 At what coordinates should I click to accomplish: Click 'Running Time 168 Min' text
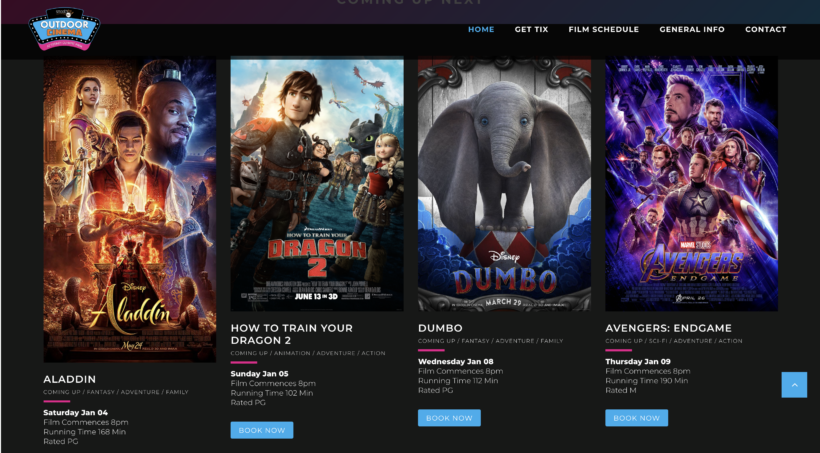[x=85, y=432]
